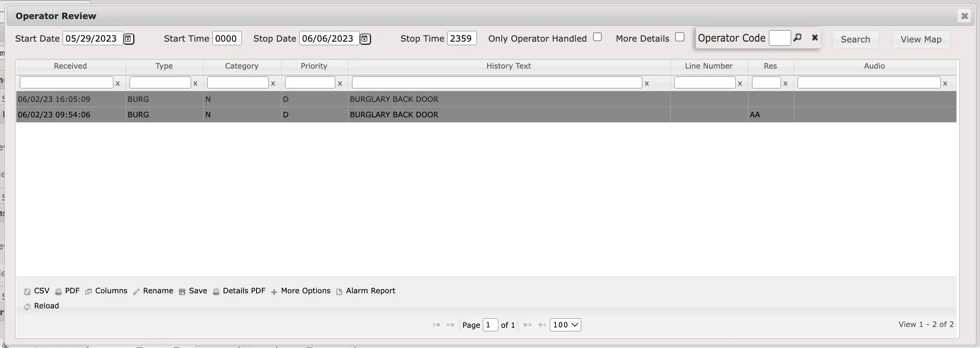Select the row received 06/02/23 09:54:06
The height and width of the screenshot is (348, 980).
486,115
